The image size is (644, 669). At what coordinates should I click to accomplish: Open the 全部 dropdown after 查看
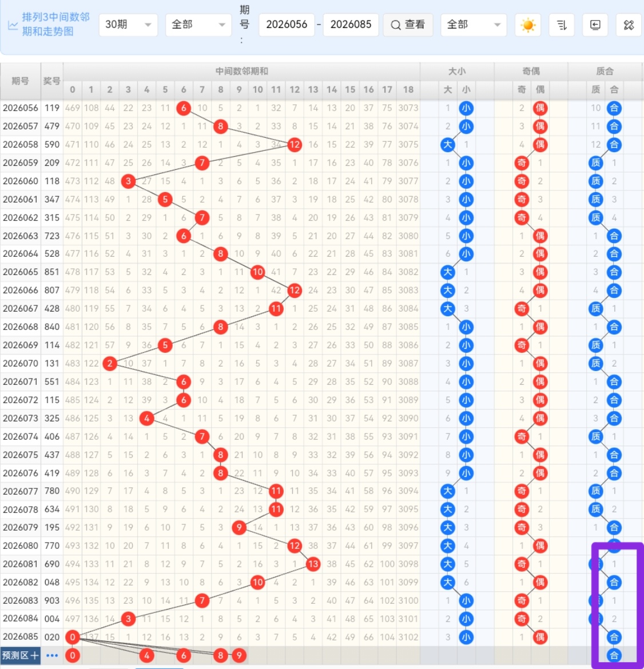coord(474,25)
